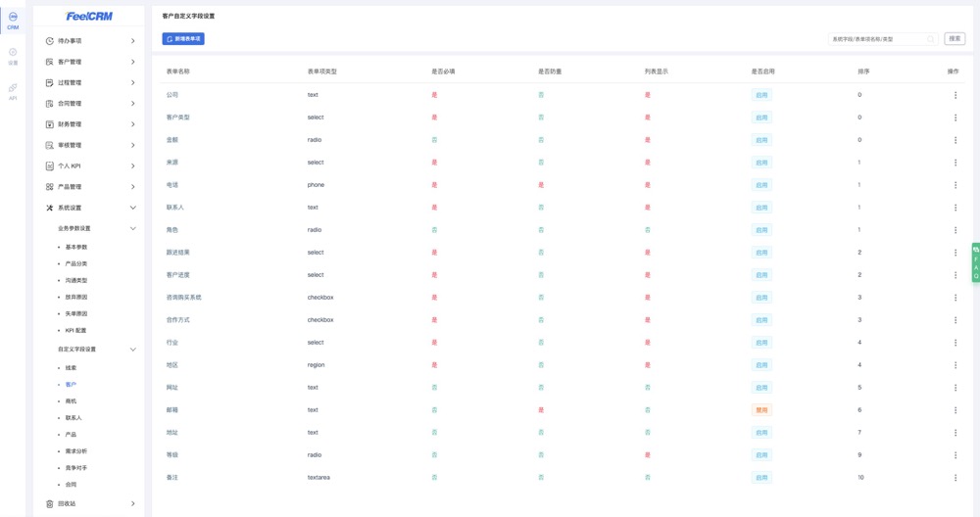
Task: Click the 设置 settings icon in the left rail
Action: [x=13, y=56]
